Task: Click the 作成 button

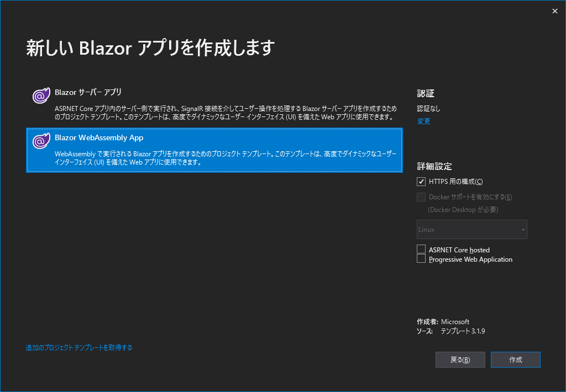Action: pos(516,360)
